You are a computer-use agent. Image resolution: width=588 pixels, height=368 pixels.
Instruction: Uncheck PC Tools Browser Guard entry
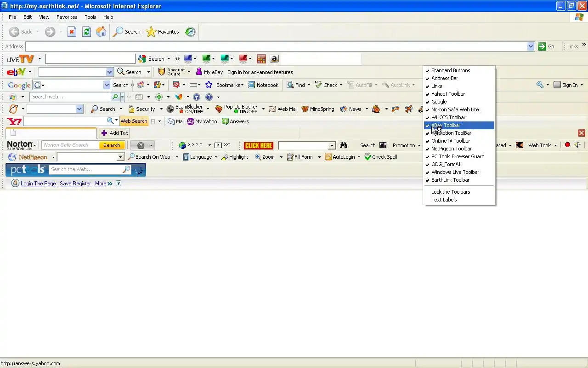pos(458,156)
